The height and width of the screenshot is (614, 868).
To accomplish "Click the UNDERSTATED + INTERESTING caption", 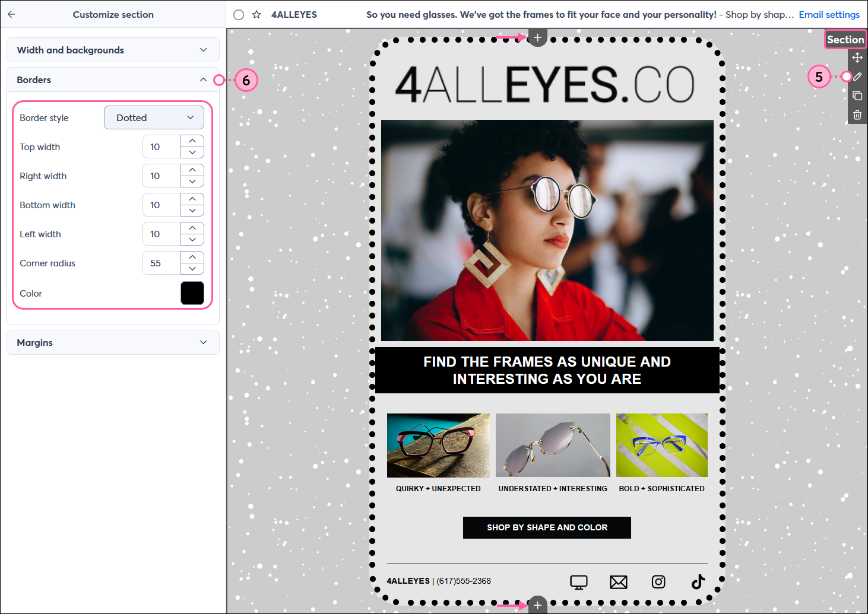I will tap(553, 489).
